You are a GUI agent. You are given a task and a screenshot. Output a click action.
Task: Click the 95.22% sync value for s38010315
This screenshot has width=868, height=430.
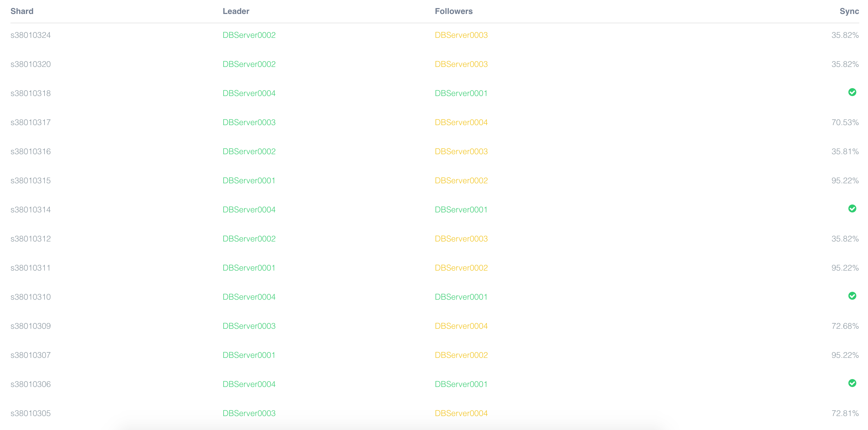(x=846, y=180)
